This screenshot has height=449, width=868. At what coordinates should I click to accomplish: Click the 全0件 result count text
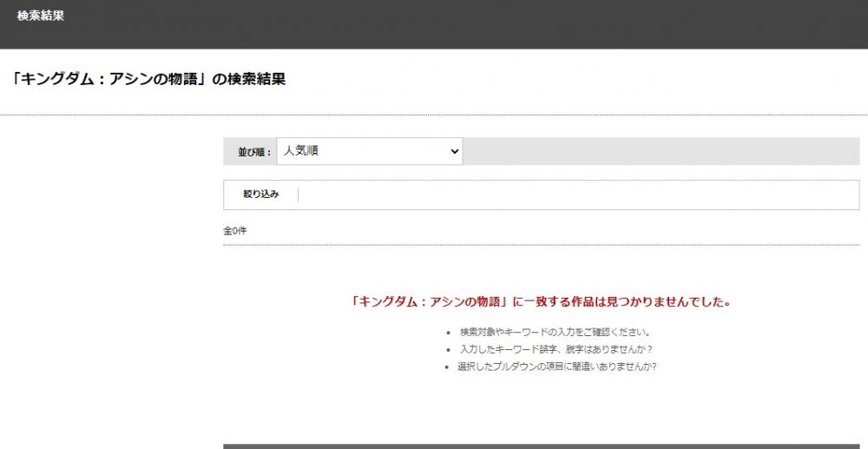(x=234, y=231)
